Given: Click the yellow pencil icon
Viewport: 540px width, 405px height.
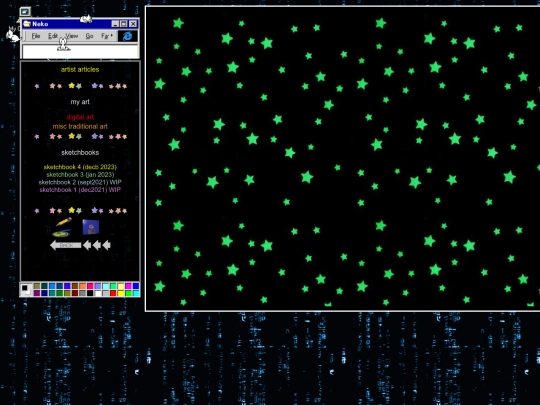Looking at the screenshot, I should (x=64, y=222).
